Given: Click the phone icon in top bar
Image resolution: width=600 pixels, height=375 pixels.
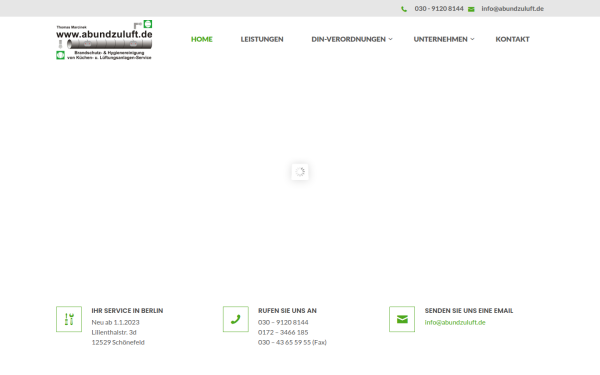Looking at the screenshot, I should pos(404,9).
